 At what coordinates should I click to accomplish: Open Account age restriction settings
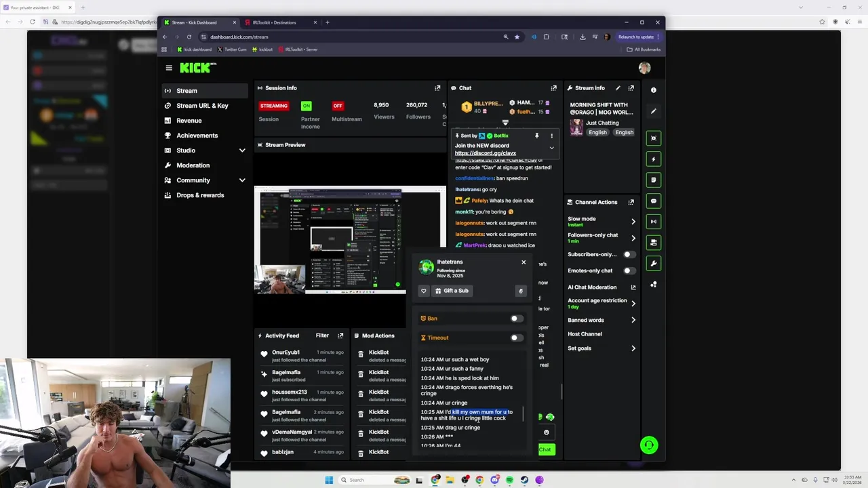tap(601, 303)
